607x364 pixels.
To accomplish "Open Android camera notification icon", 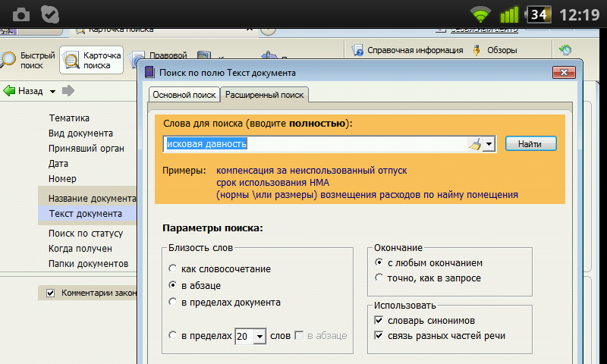I will coord(22,13).
